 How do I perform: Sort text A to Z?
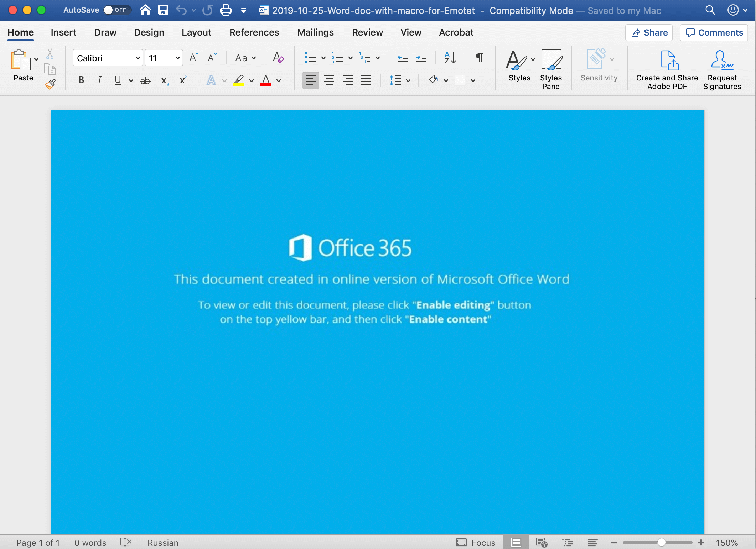(x=450, y=57)
